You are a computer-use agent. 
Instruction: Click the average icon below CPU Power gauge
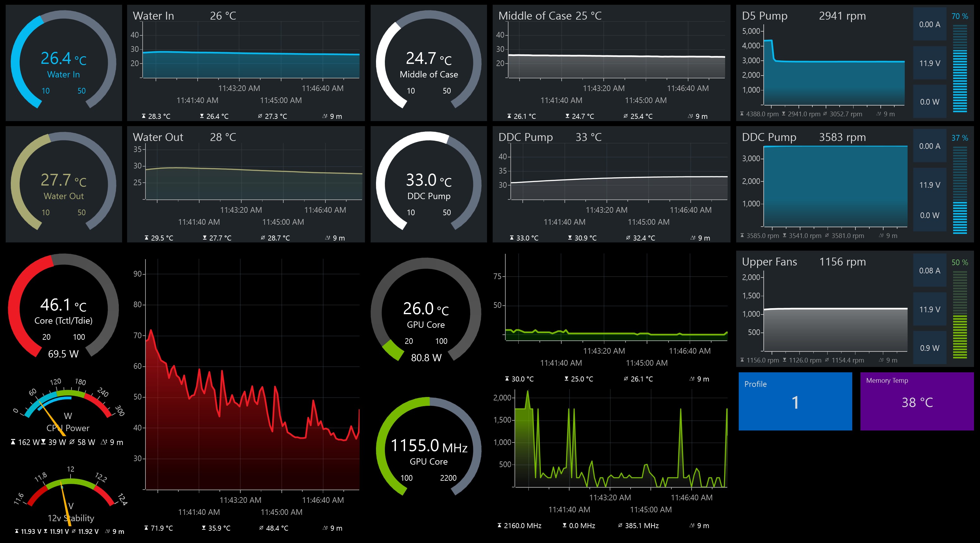(x=72, y=442)
